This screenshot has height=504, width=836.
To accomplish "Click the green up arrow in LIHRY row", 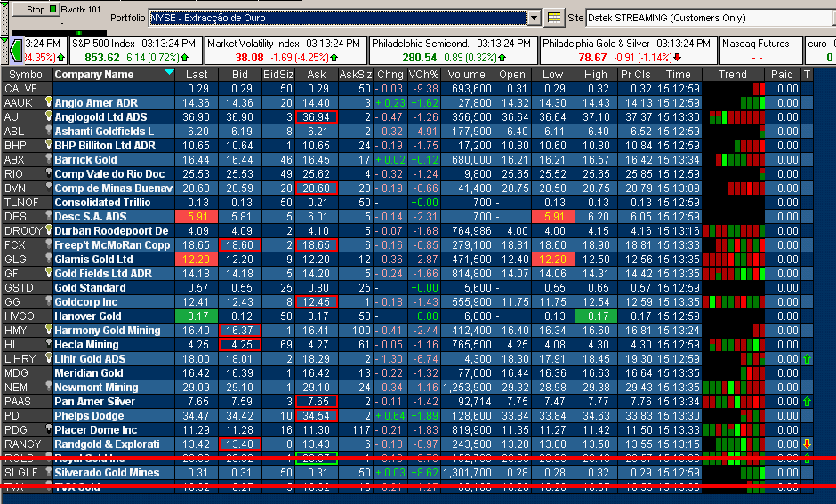I will pos(808,359).
